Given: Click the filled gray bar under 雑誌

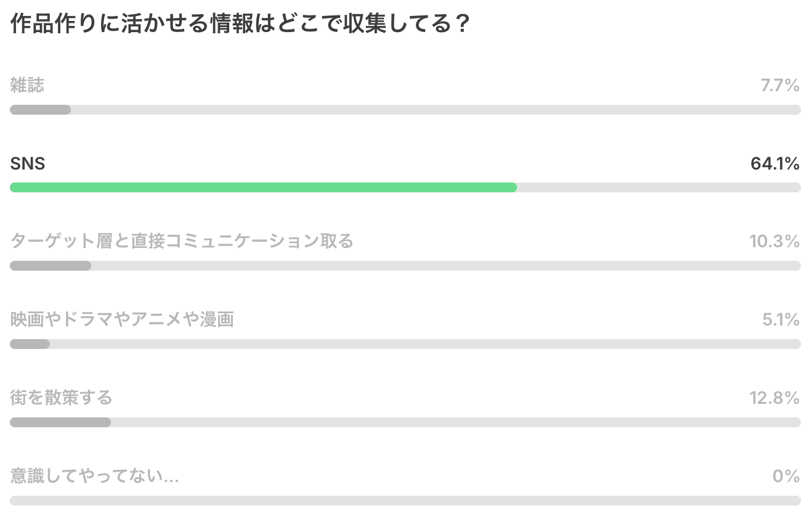Looking at the screenshot, I should tap(40, 110).
